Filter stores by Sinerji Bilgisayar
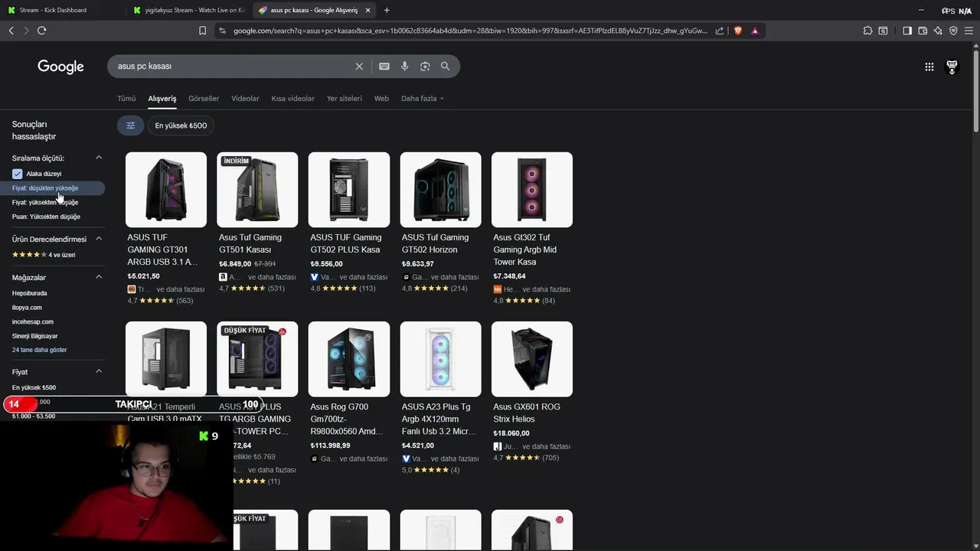This screenshot has width=980, height=551. (x=34, y=336)
